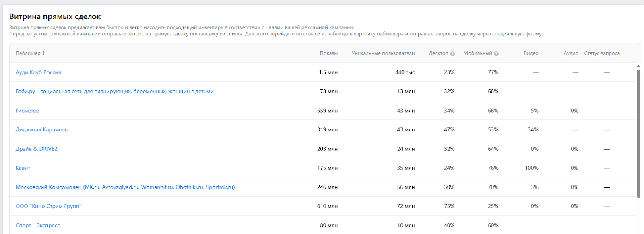The height and width of the screenshot is (234, 644).
Task: Click the Десктоп column header label
Action: tap(438, 53)
